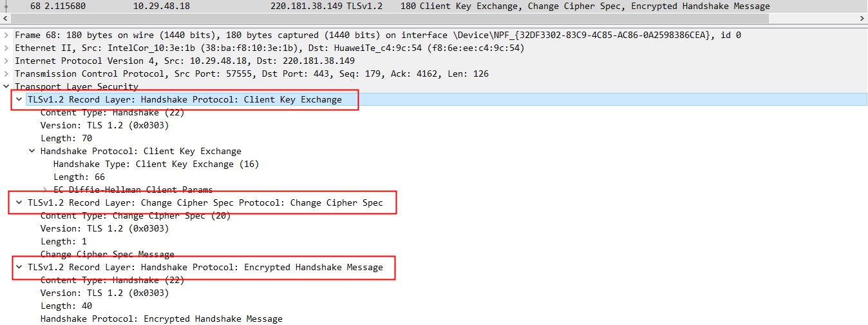This screenshot has height=325, width=868.
Task: Collapse Client Key Exchange record layer
Action: (19, 99)
